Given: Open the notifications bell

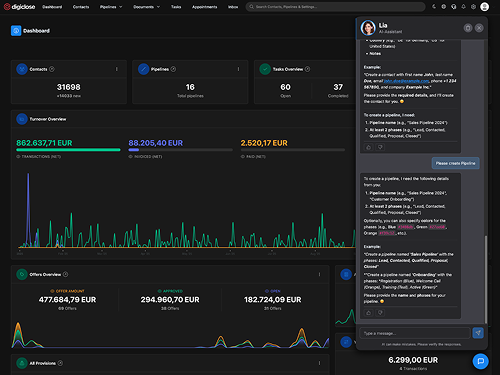Looking at the screenshot, I should click(x=463, y=7).
